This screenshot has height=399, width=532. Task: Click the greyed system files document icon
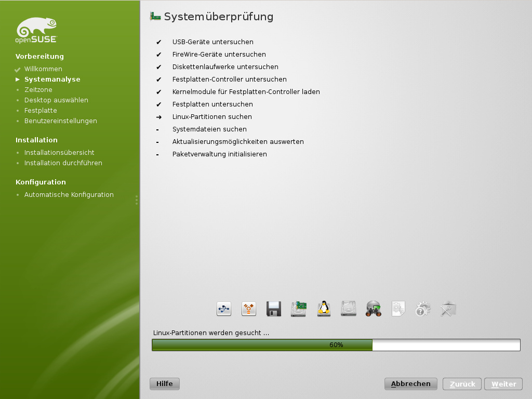(x=398, y=309)
